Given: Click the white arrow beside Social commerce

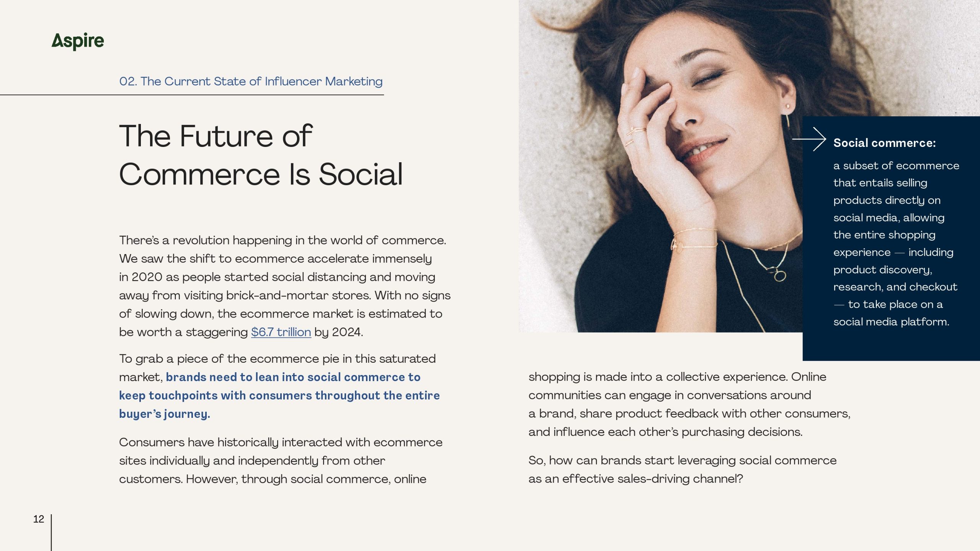Looking at the screenshot, I should pos(809,139).
